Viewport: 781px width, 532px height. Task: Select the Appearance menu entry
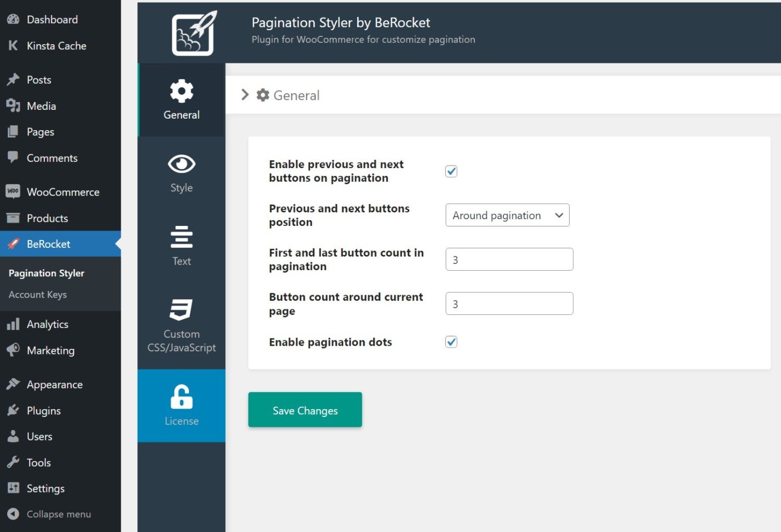point(55,384)
